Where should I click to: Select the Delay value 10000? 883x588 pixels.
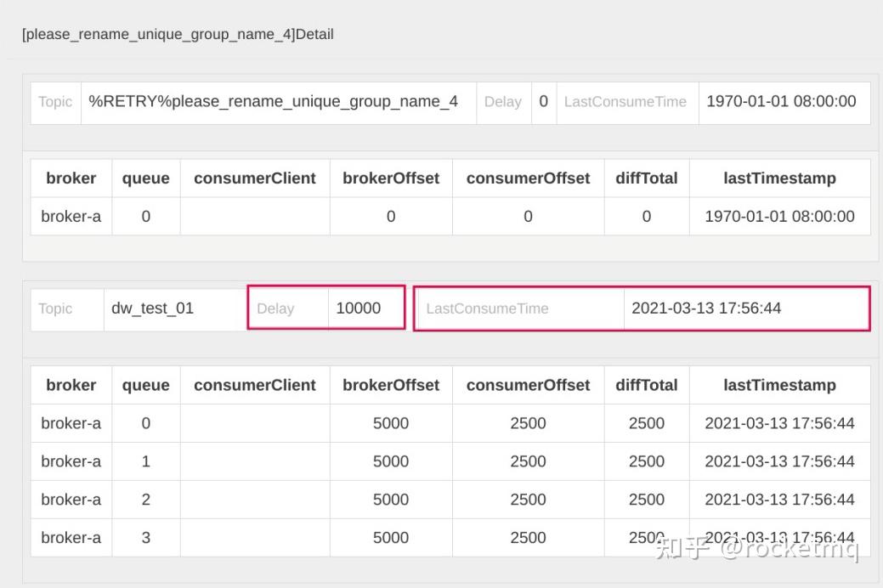[x=359, y=308]
